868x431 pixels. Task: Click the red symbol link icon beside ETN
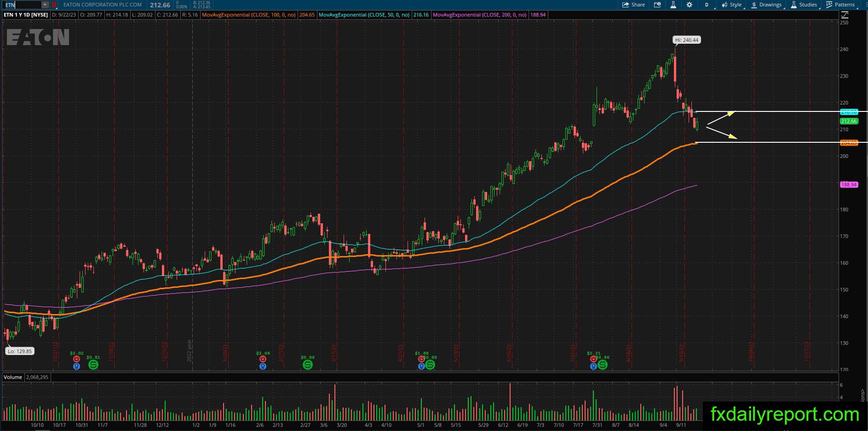(x=54, y=5)
